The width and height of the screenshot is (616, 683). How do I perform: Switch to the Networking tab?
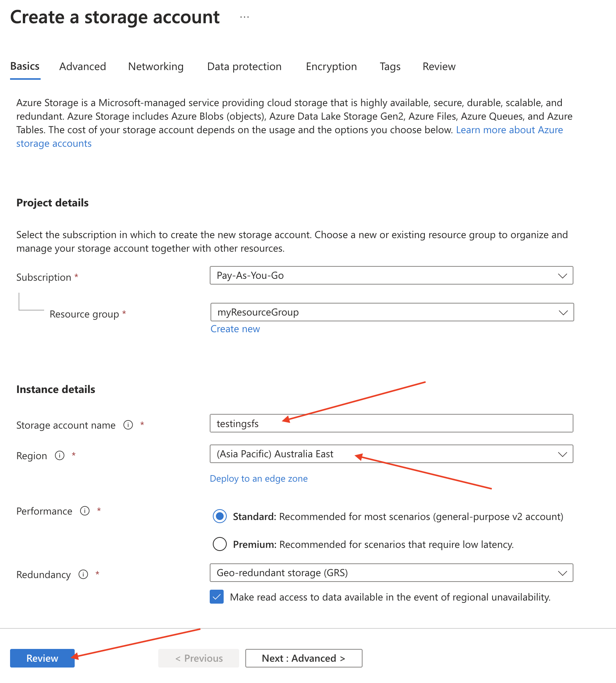pos(156,67)
